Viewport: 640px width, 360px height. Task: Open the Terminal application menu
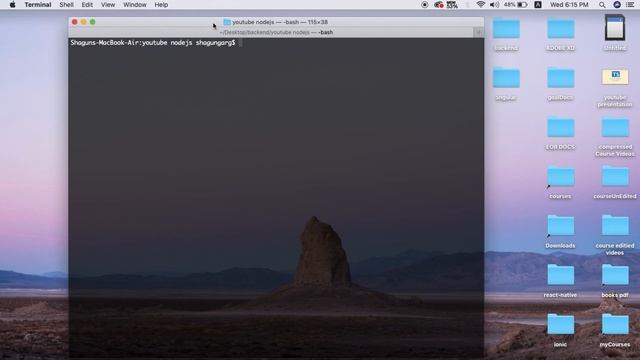[38, 5]
